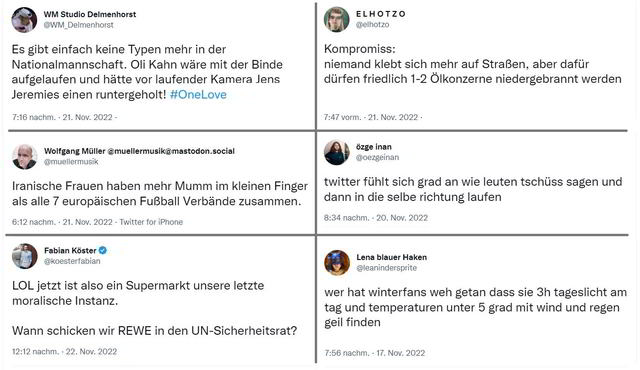Click Fabian Köster's blue verified badge
Viewport: 640px width, 370px height.
(103, 250)
